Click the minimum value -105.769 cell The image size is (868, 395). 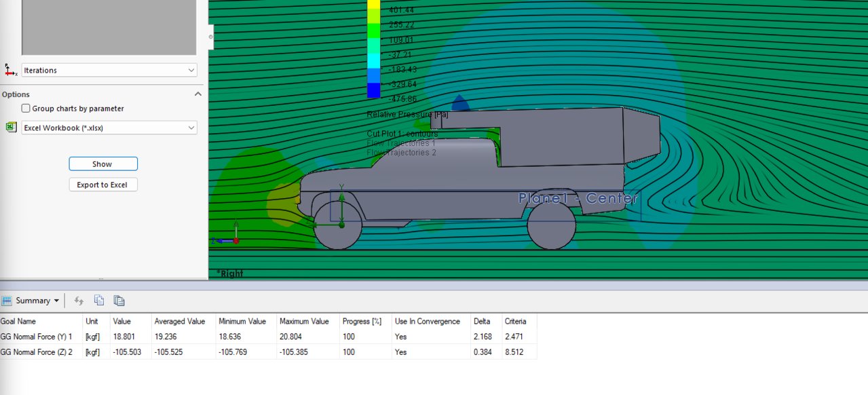(x=233, y=352)
